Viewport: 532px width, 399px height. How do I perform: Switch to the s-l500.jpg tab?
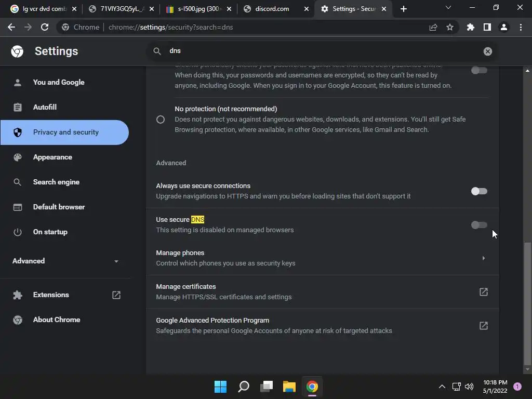[x=198, y=9]
